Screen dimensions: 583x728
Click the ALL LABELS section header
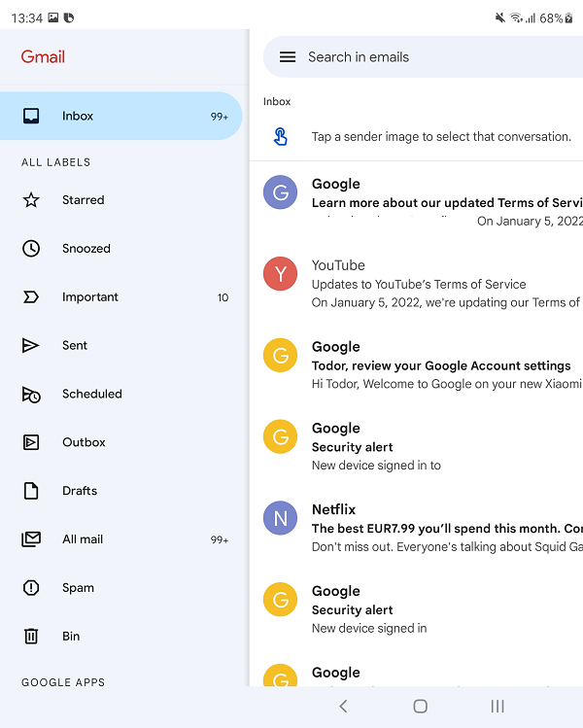(x=56, y=162)
